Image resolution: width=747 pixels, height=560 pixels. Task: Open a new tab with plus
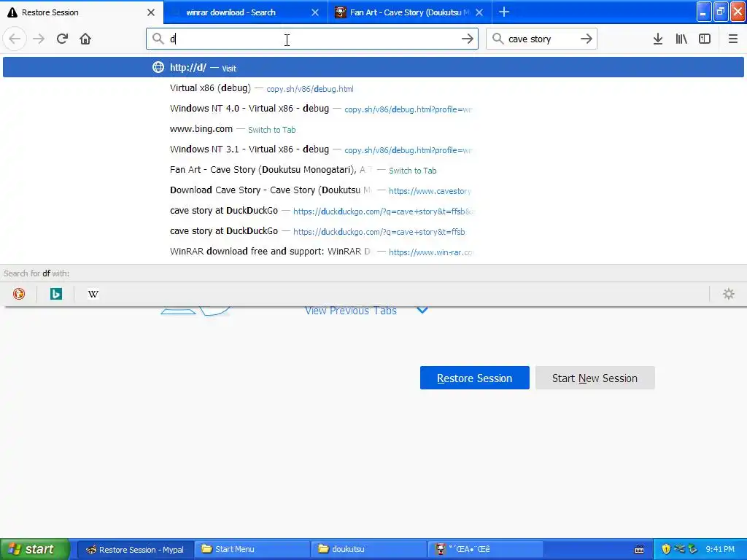pyautogui.click(x=504, y=12)
